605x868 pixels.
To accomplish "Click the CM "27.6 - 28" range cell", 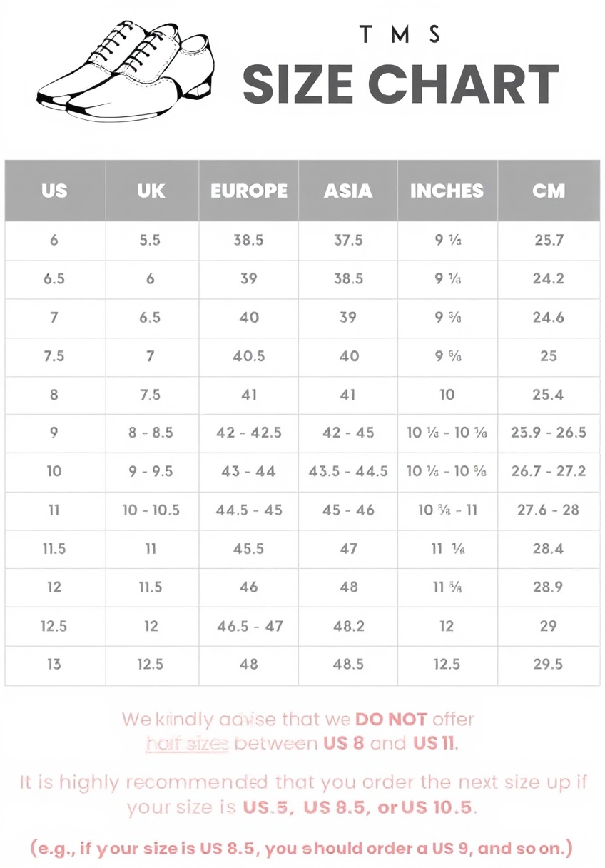I will coord(549,510).
